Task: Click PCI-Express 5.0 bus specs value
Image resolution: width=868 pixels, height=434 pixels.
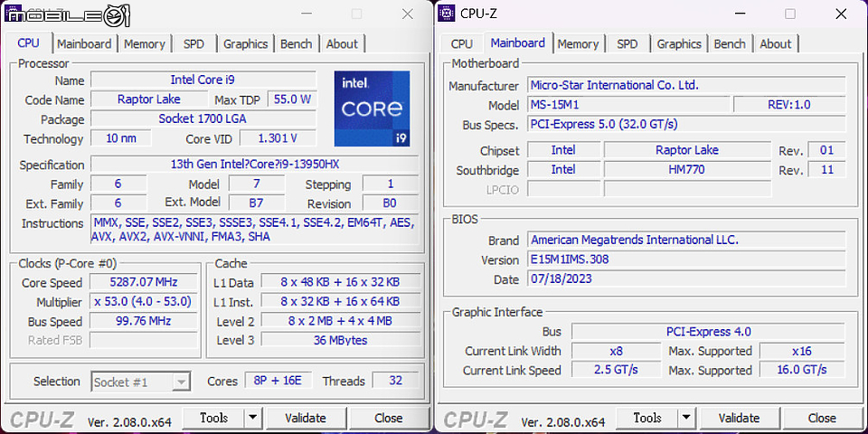Action: click(686, 124)
